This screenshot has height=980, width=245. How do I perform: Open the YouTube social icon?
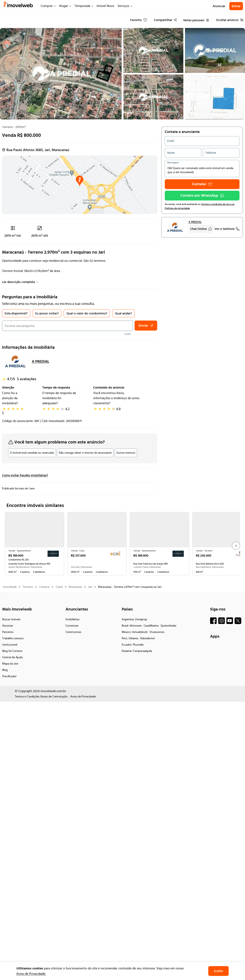coord(230,620)
